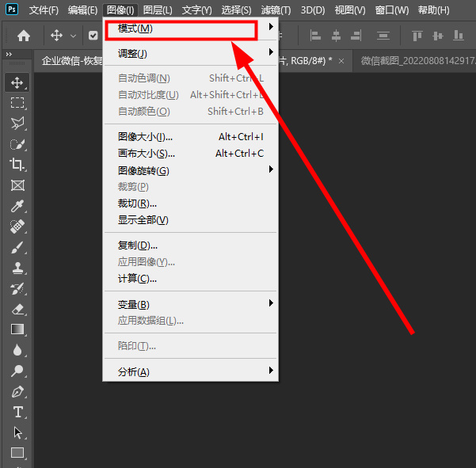This screenshot has height=468, width=476.
Task: Choose 复制(D)... menu item
Action: (190, 245)
